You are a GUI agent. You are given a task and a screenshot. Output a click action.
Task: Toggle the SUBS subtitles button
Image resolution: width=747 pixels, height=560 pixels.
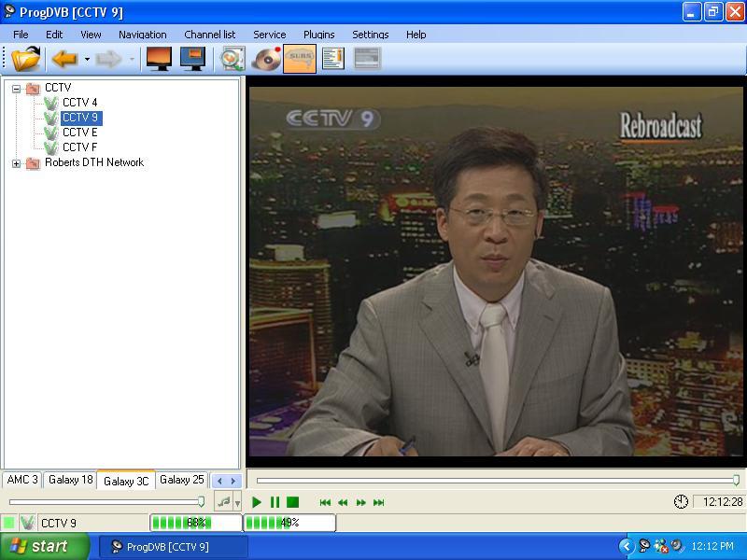click(300, 59)
